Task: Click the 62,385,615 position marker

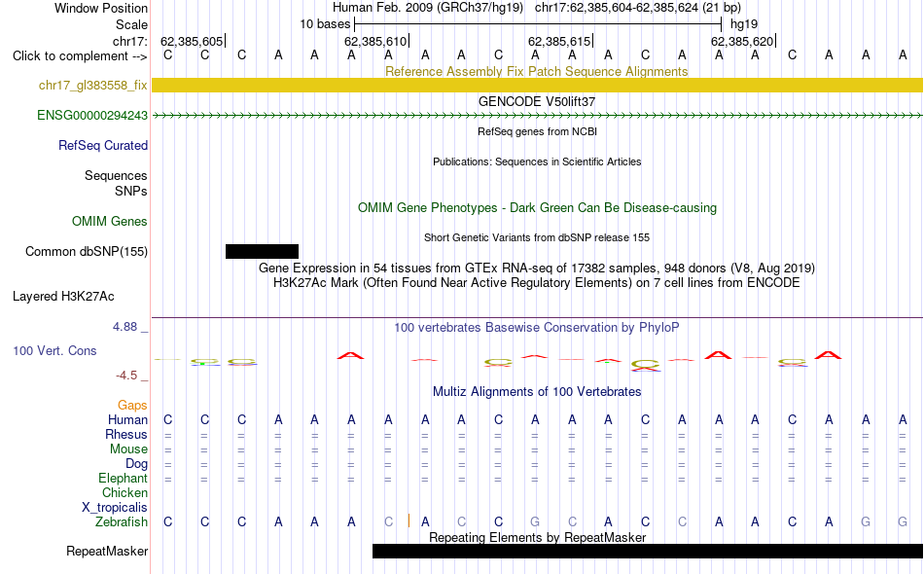Action: click(560, 41)
